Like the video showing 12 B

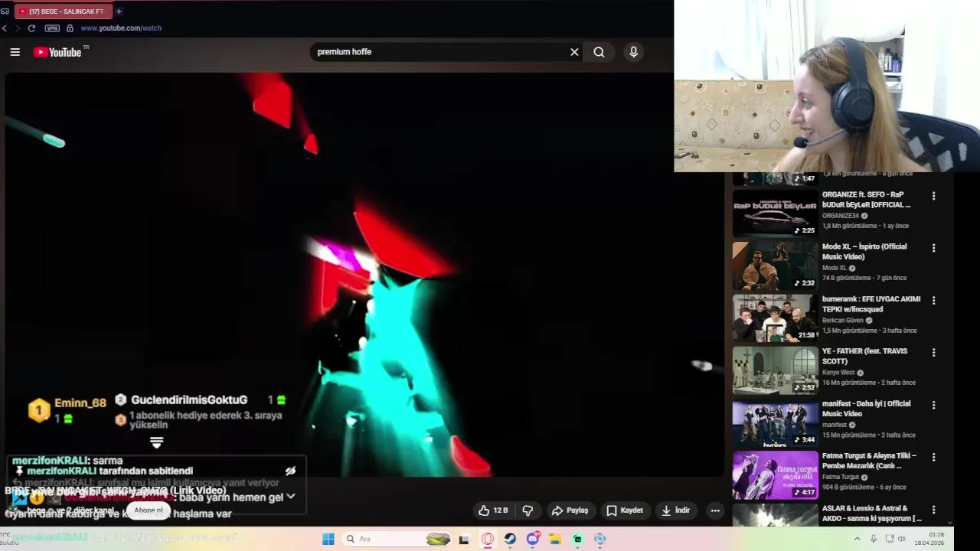(494, 510)
